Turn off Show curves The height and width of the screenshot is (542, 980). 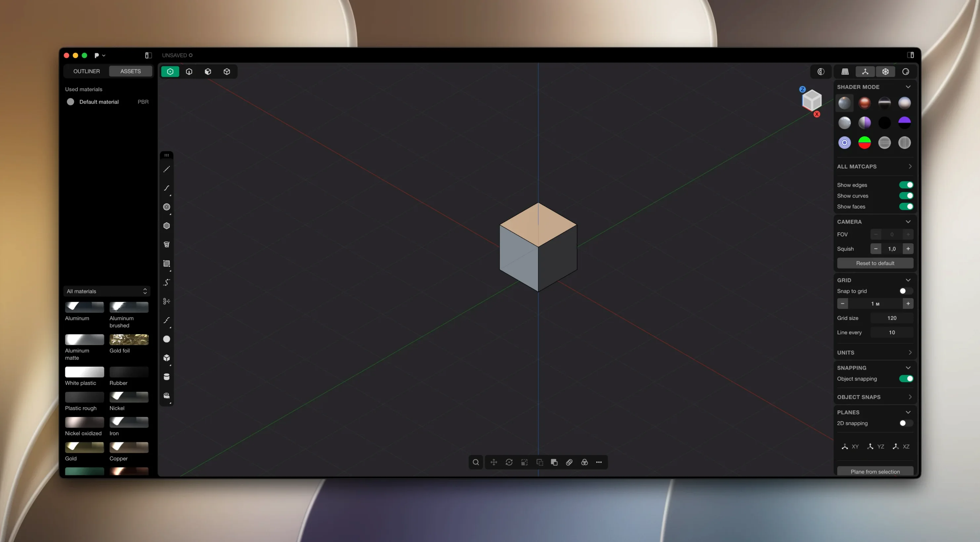906,196
